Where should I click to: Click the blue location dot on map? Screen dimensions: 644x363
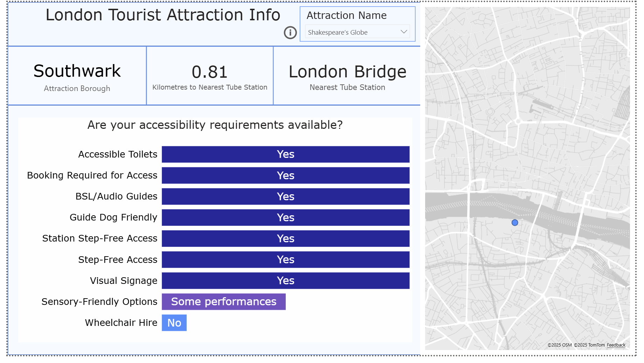pyautogui.click(x=514, y=223)
